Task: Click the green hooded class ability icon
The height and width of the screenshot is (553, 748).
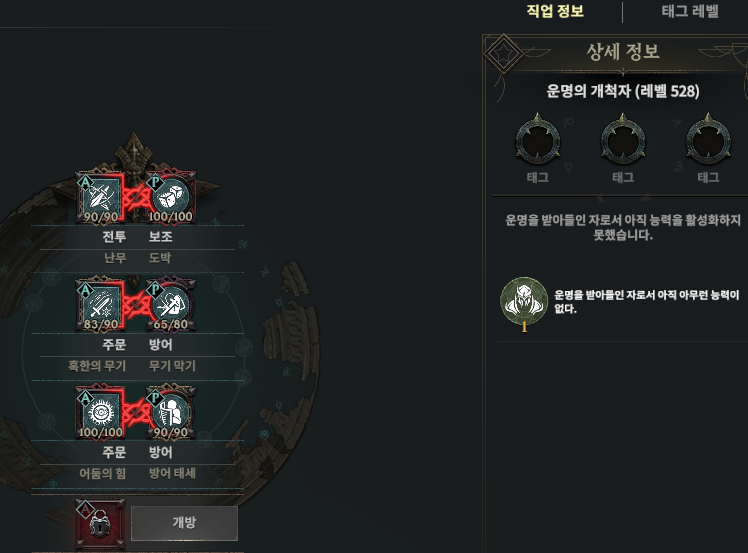Action: tap(524, 302)
